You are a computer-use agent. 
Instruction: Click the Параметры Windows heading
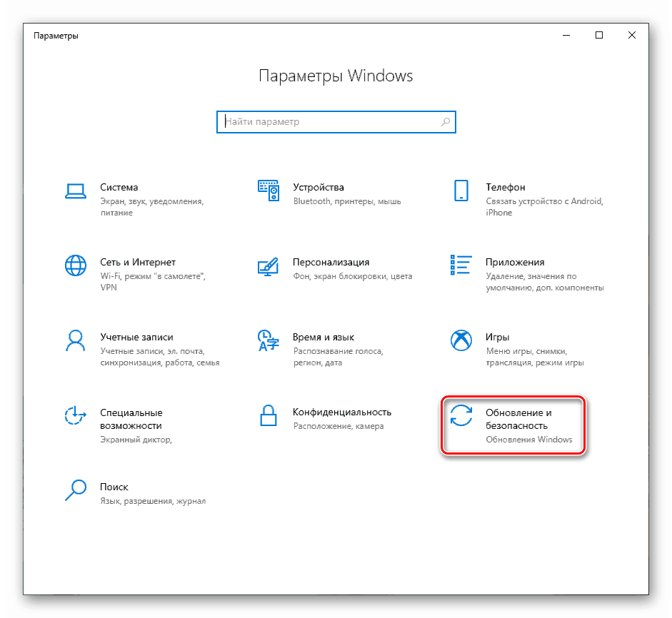[336, 76]
